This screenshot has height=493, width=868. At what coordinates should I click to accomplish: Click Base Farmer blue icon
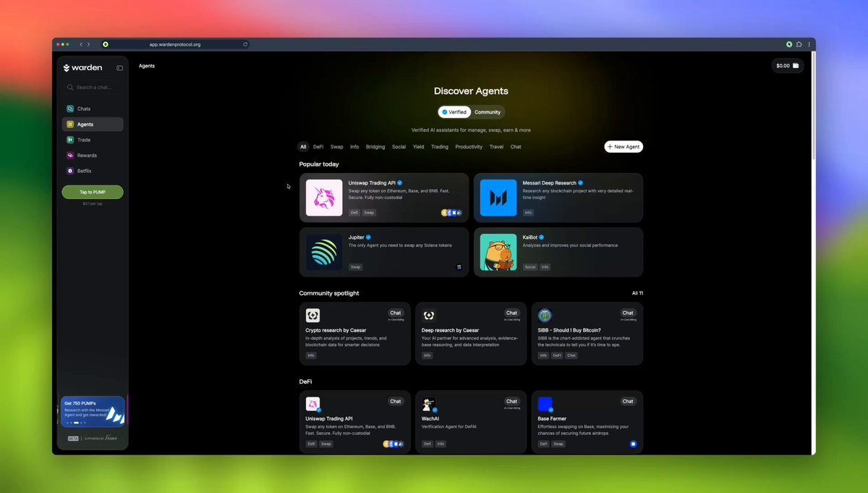pos(545,404)
